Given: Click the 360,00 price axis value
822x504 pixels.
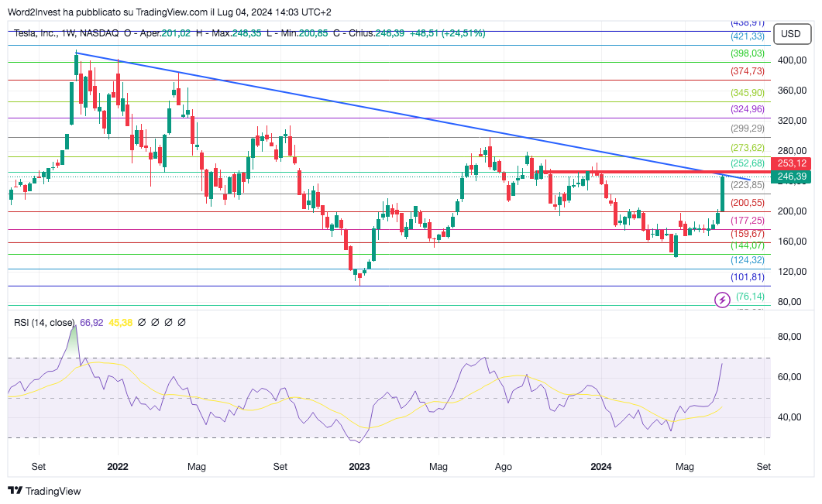Looking at the screenshot, I should coord(792,91).
